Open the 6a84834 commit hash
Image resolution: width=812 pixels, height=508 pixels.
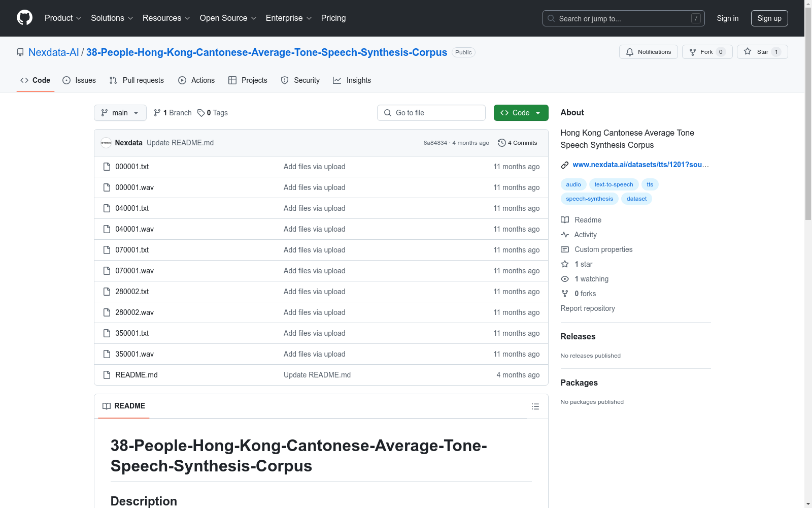(435, 143)
